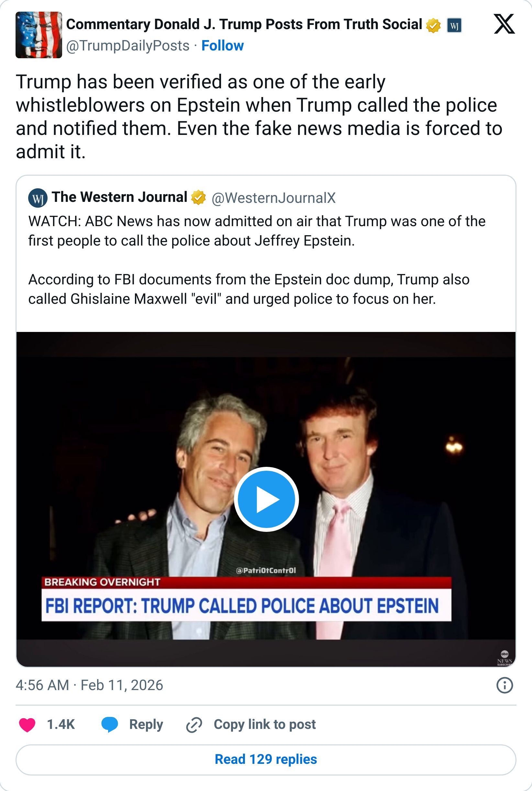Open the post info icon
Screen dimensions: 532x791
tap(504, 685)
